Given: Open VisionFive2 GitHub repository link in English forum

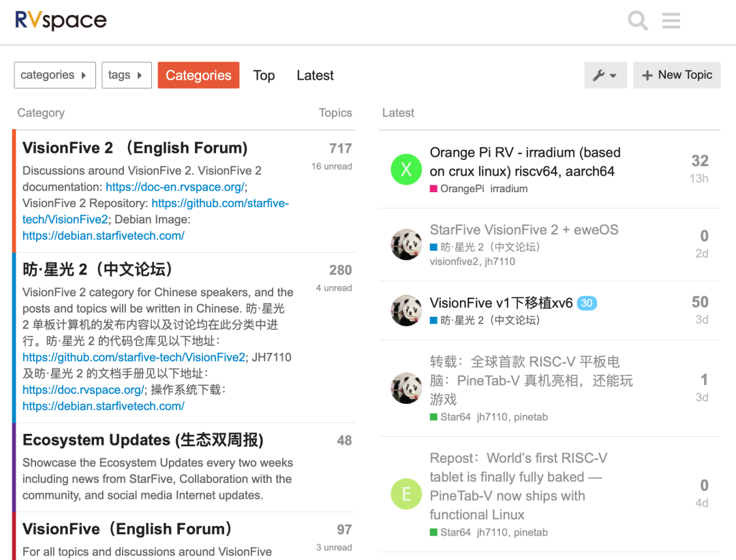Looking at the screenshot, I should (155, 211).
